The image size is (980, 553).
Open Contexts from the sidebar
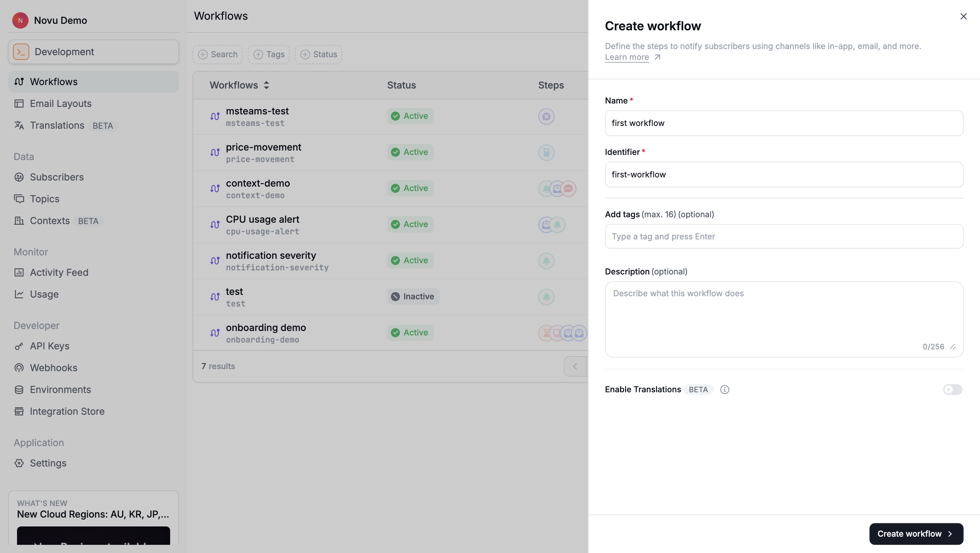point(50,221)
